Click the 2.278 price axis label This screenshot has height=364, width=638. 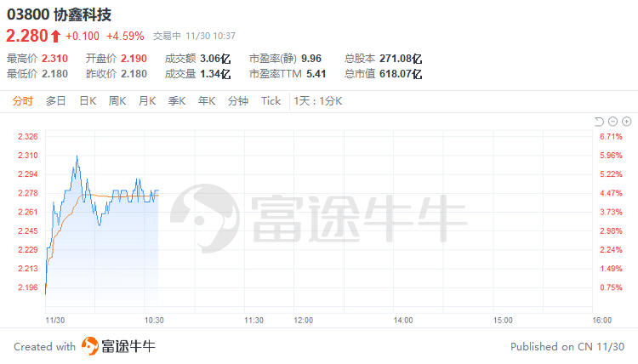point(28,193)
